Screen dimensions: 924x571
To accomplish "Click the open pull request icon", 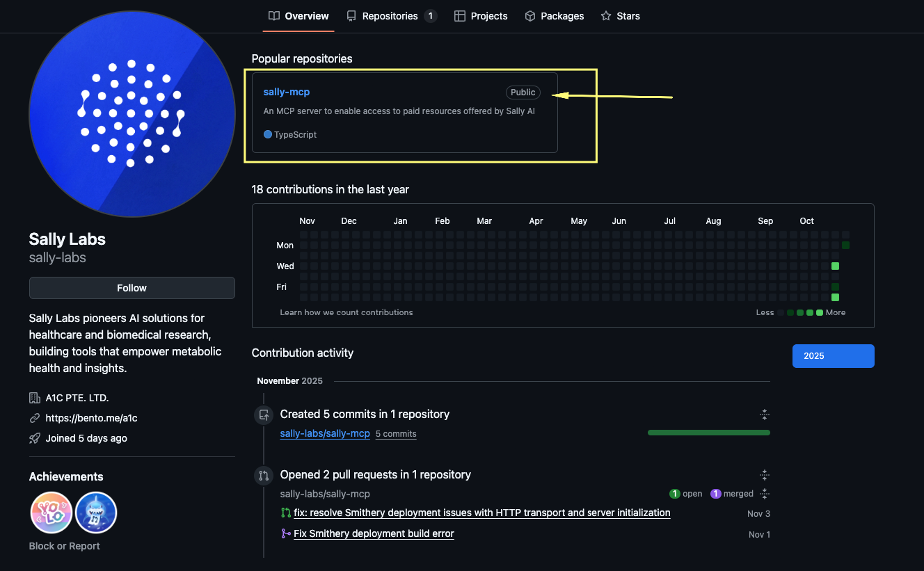I will pos(285,513).
